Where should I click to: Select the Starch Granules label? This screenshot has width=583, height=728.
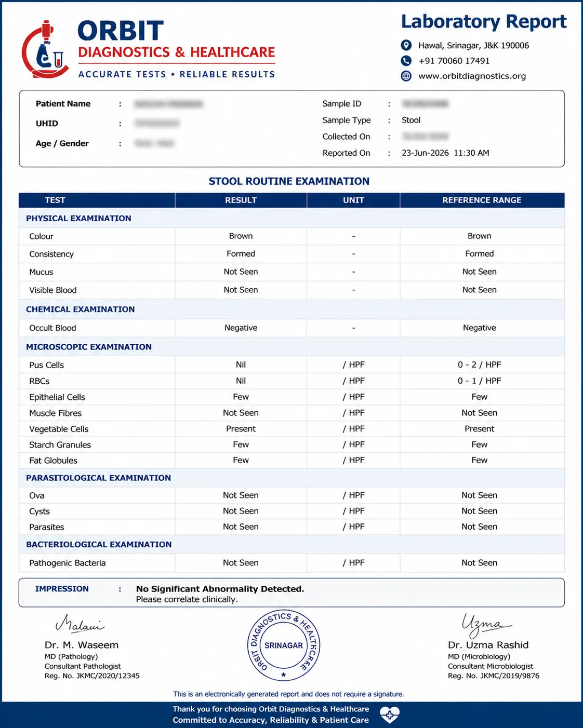tap(60, 445)
